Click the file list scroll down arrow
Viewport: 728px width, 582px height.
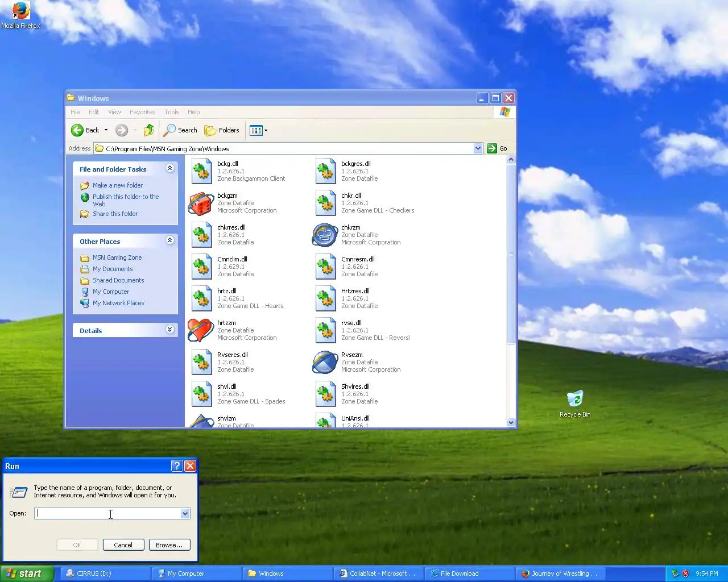coord(511,422)
